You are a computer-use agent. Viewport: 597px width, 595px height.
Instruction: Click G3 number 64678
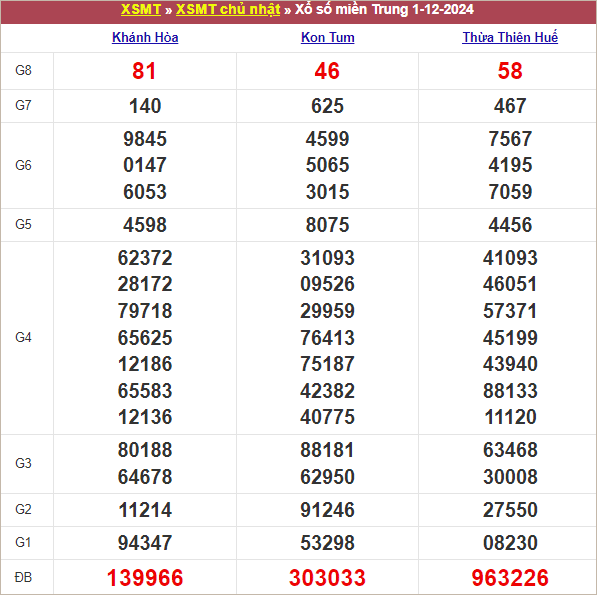pyautogui.click(x=145, y=477)
